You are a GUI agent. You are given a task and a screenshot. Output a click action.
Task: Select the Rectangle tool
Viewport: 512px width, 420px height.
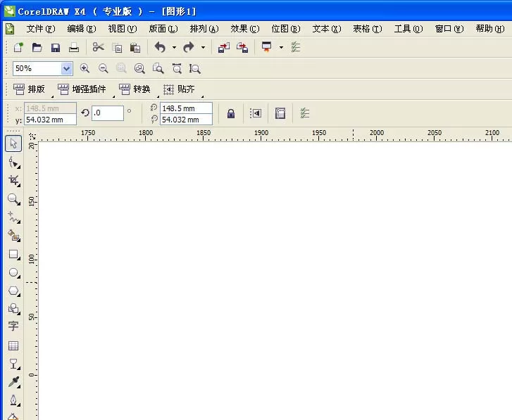click(13, 254)
